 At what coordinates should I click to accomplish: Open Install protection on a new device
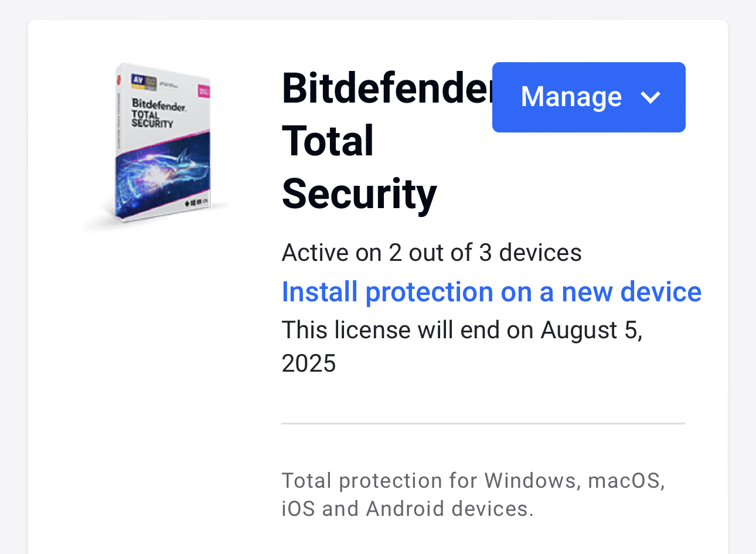(491, 292)
